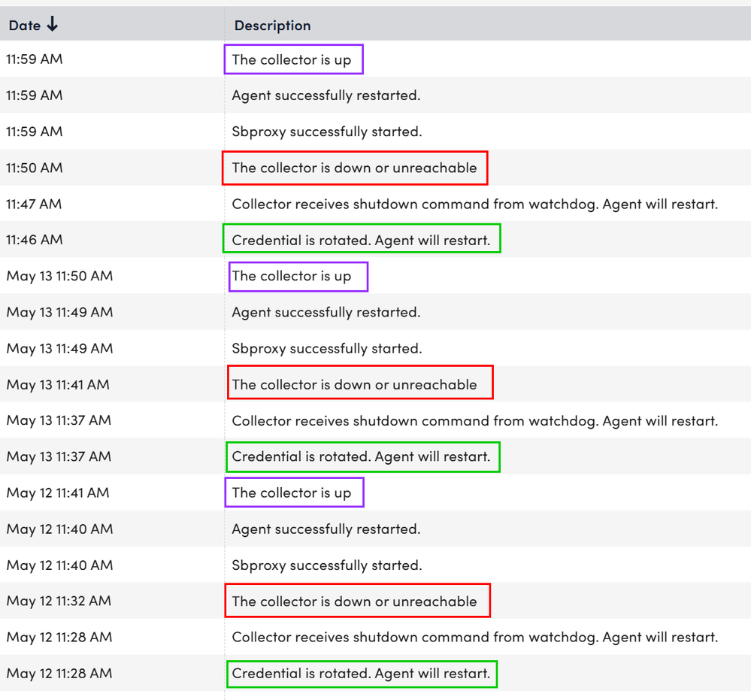This screenshot has height=700, width=751.
Task: Click May 12 11:28 AM watchdog shutdown command description
Action: [x=475, y=638]
